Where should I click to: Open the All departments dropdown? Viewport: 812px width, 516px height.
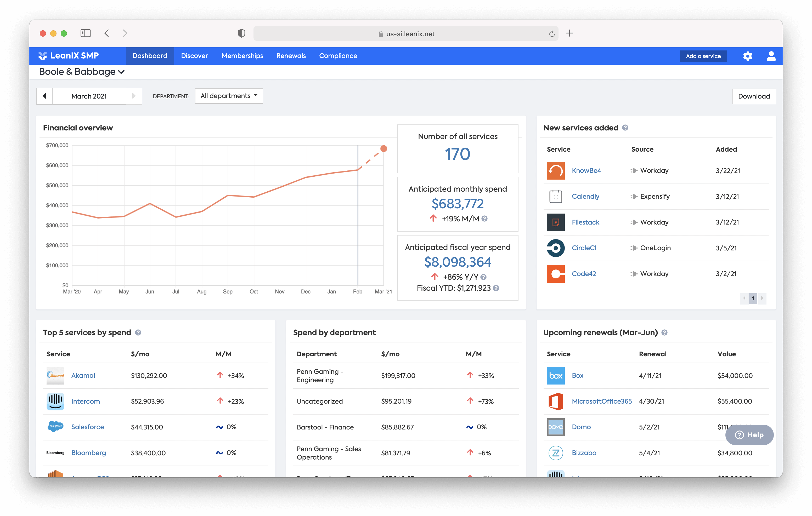pyautogui.click(x=229, y=96)
